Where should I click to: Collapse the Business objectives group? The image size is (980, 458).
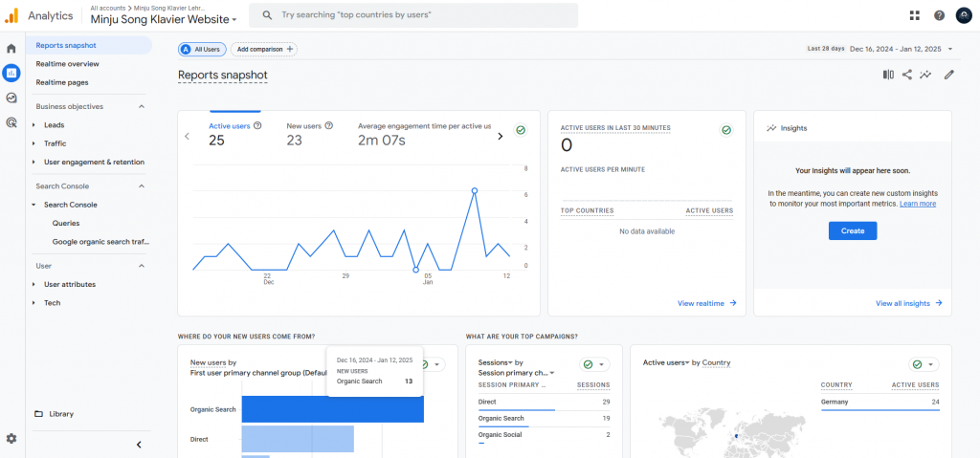[x=142, y=106]
